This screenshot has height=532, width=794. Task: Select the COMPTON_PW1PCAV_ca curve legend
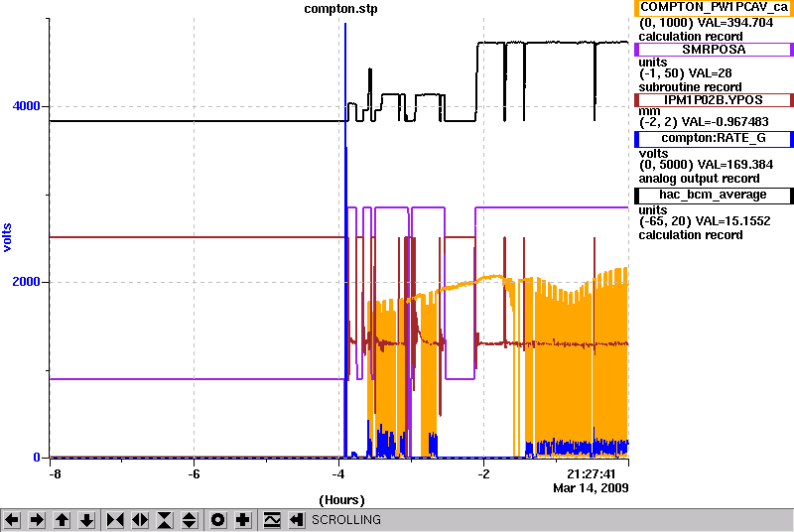tap(714, 8)
